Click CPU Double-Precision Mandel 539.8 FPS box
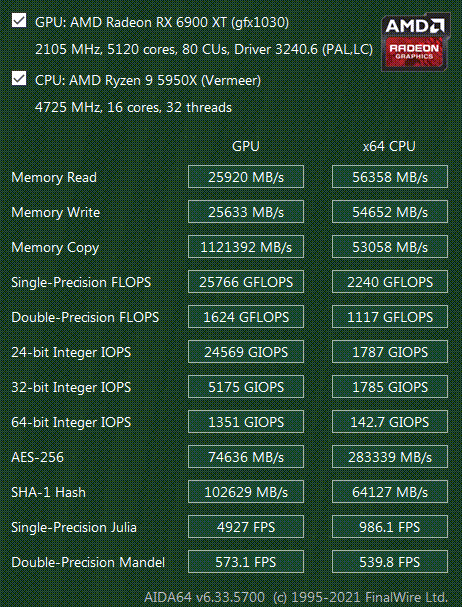Viewport: 462px width, 607px height. 390,562
